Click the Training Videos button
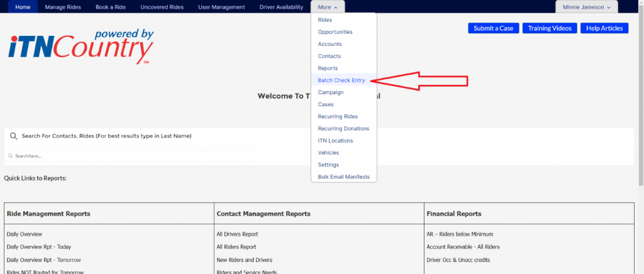The height and width of the screenshot is (274, 644). coord(550,28)
